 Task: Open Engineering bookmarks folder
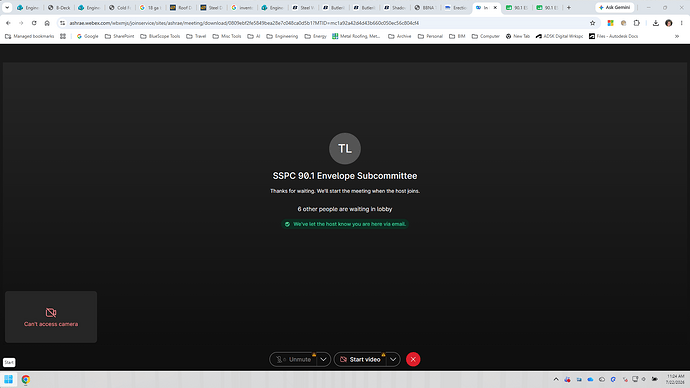tap(283, 36)
